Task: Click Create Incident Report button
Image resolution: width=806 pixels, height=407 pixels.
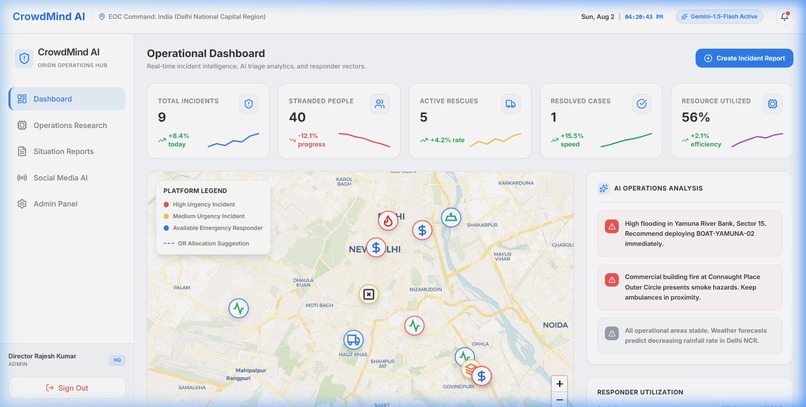Action: [x=744, y=58]
